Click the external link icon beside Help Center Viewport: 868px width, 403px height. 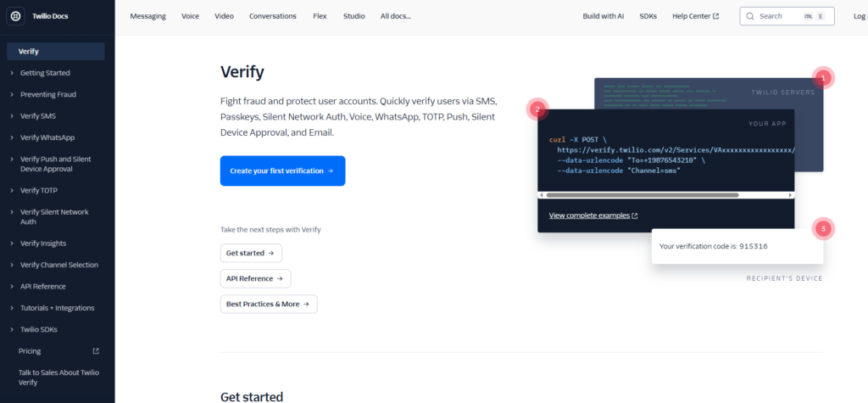[x=715, y=17]
